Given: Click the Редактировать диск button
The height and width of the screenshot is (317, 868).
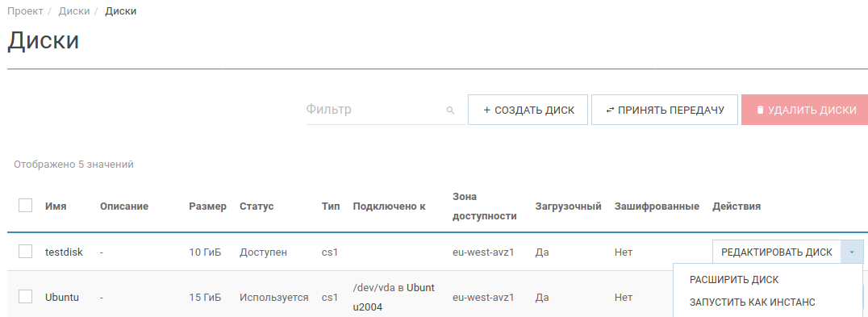Looking at the screenshot, I should point(777,252).
